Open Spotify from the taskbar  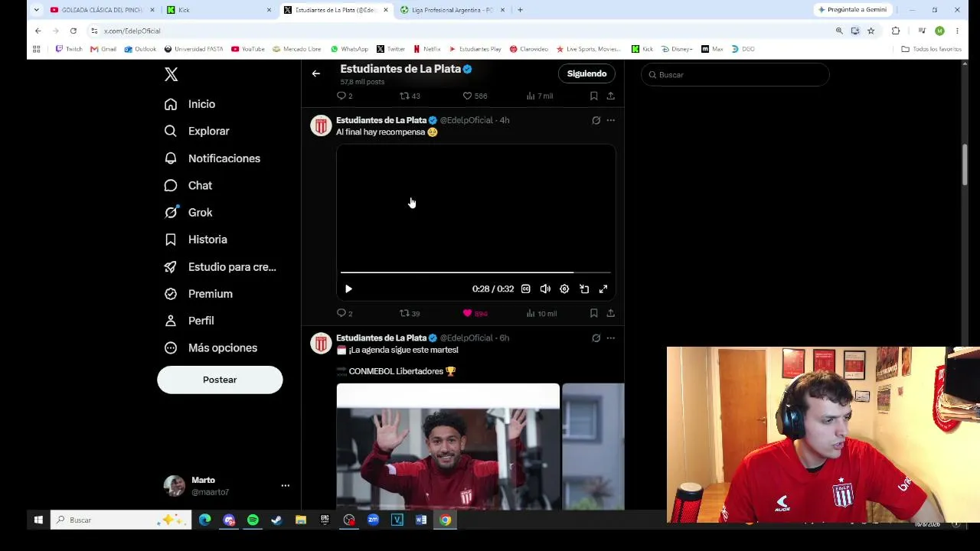[253, 520]
